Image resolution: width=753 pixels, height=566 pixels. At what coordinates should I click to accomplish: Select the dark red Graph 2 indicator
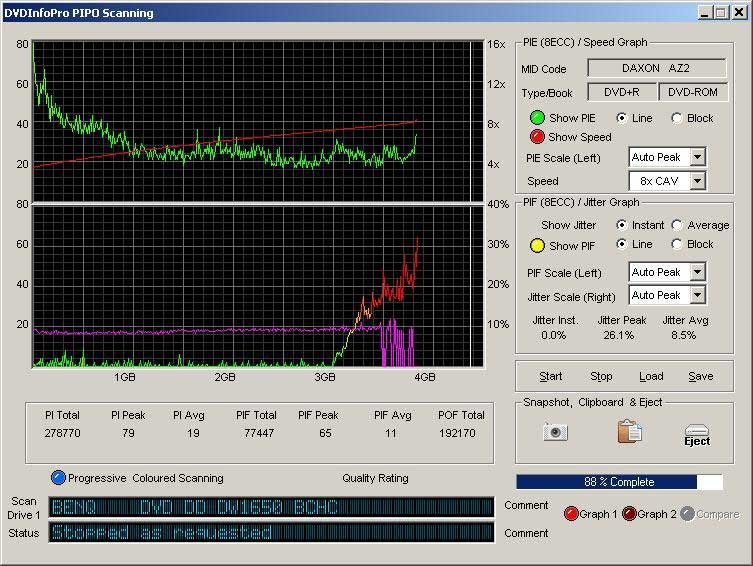tap(629, 514)
